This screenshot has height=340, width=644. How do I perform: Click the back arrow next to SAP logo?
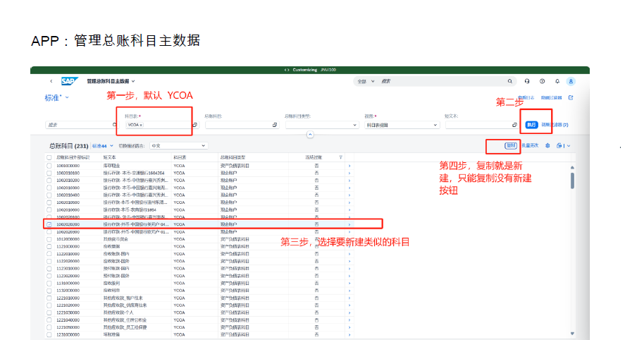(x=50, y=81)
